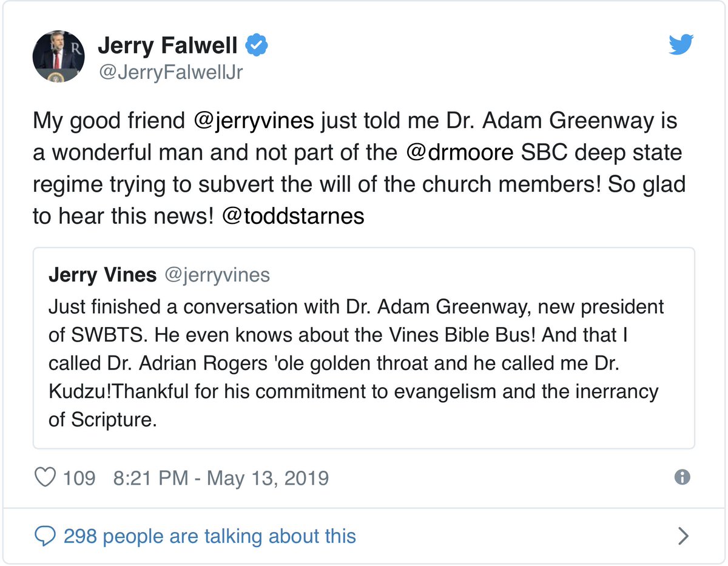728x566 pixels.
Task: Open Jerry Falwell's profile avatar
Action: tap(58, 56)
